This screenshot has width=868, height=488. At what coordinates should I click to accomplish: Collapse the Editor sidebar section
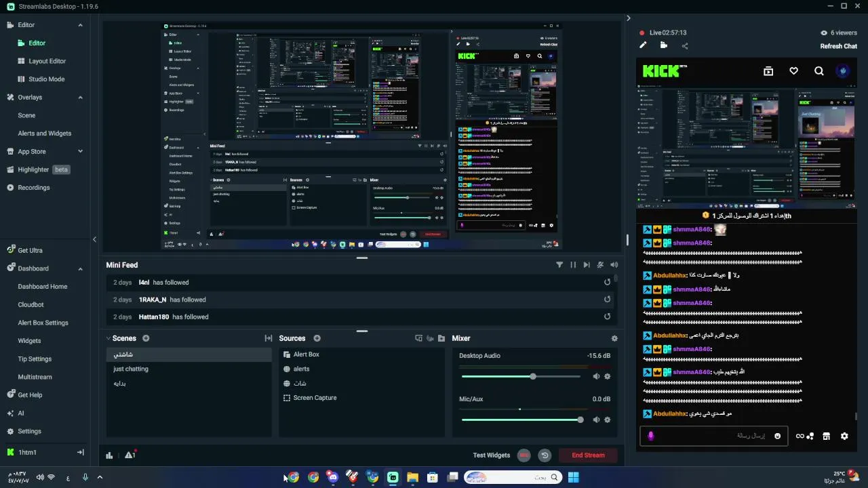coord(80,25)
